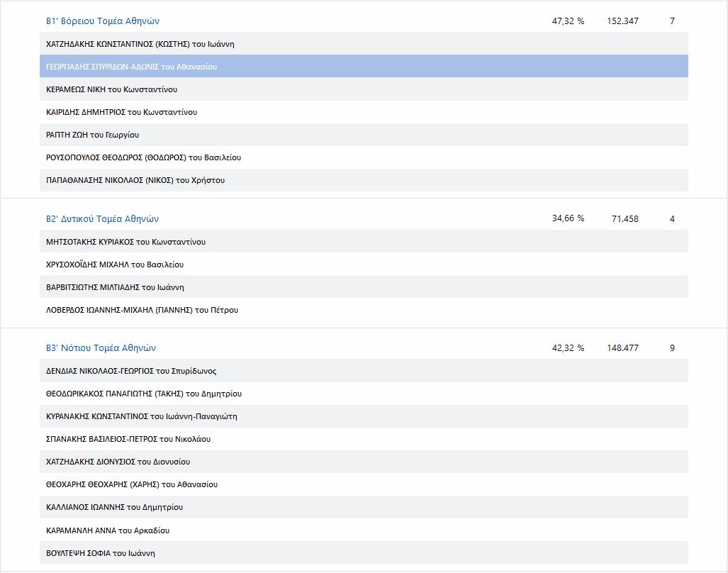
Task: Click candidate ΧΑΤΖΗΔΑΚΗΣ ΚΩΝΣΤΑΝΤΙΝΟΣ (ΚΩΣΤΗΣ)
Action: point(140,44)
